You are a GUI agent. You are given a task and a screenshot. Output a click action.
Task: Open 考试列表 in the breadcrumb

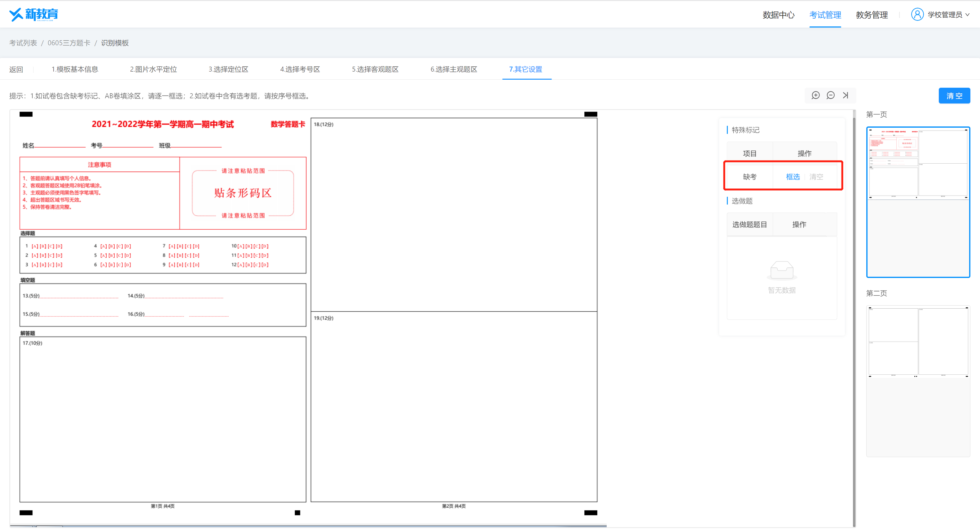tap(23, 43)
